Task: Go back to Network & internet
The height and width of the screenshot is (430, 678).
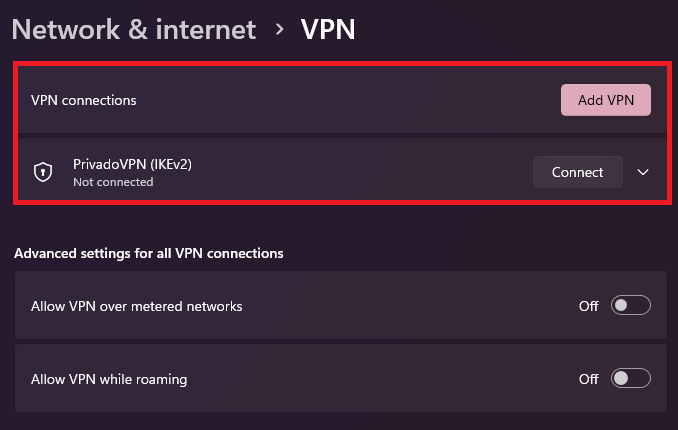Action: 134,30
